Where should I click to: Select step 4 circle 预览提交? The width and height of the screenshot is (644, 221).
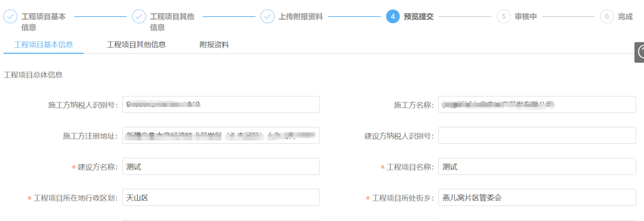coord(392,17)
